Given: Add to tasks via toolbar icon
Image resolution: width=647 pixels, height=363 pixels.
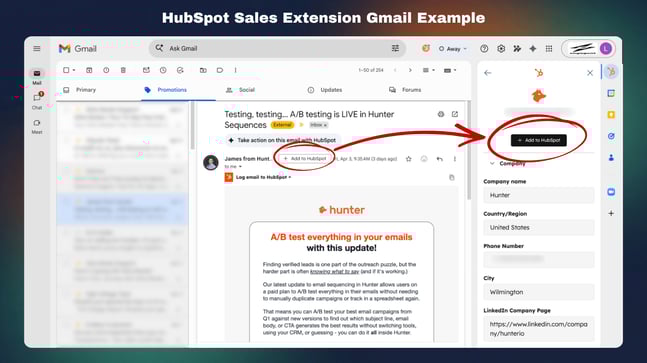Looking at the screenshot, I should point(180,70).
